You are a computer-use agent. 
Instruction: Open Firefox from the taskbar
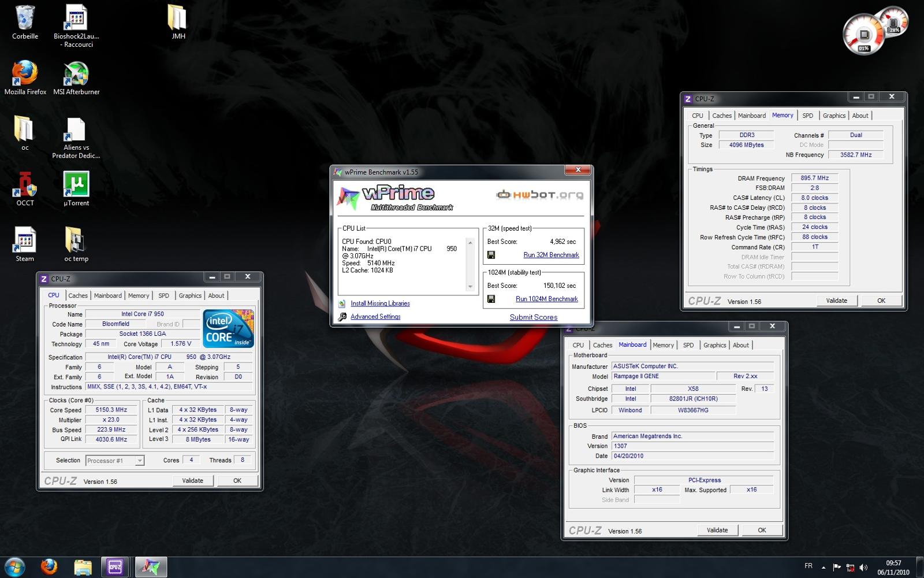pos(49,567)
